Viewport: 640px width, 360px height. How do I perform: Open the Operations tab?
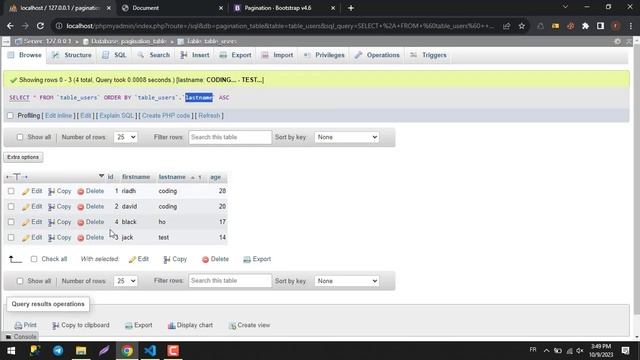(x=377, y=55)
